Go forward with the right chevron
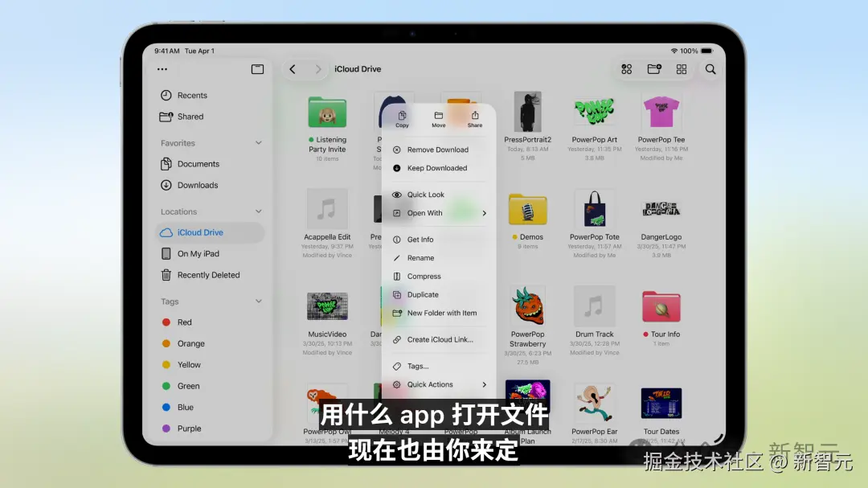The image size is (868, 488). coord(317,69)
